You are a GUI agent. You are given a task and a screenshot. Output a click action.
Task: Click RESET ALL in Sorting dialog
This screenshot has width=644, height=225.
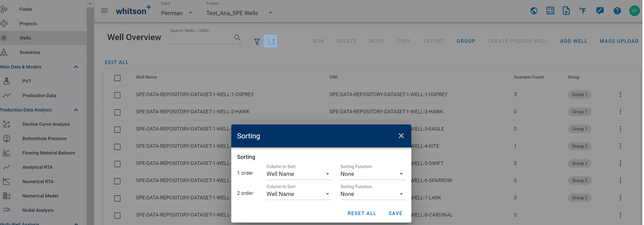[x=362, y=213]
